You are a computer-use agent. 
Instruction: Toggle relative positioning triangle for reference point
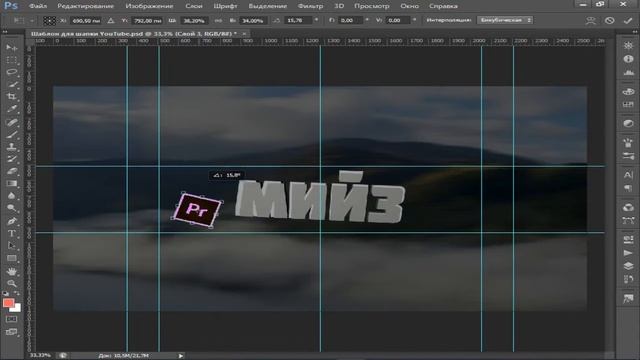click(111, 20)
